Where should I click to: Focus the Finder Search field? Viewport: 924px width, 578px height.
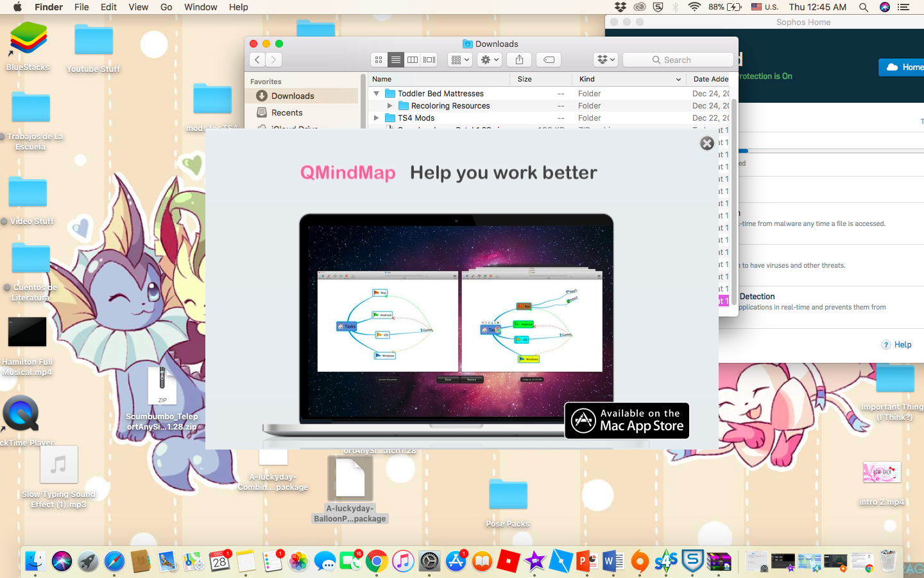coord(678,60)
